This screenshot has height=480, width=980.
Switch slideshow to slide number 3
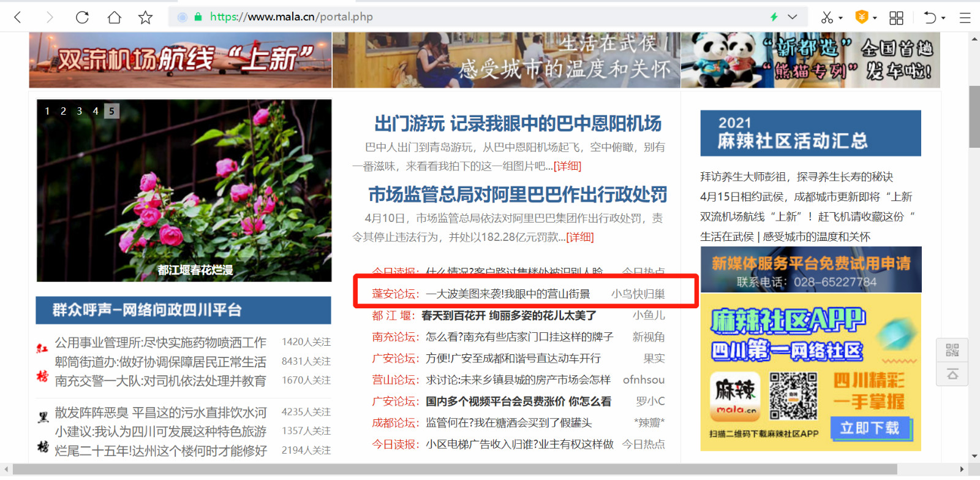click(x=79, y=111)
